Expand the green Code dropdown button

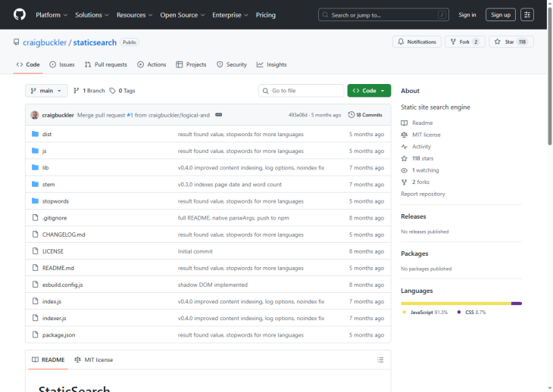(369, 91)
